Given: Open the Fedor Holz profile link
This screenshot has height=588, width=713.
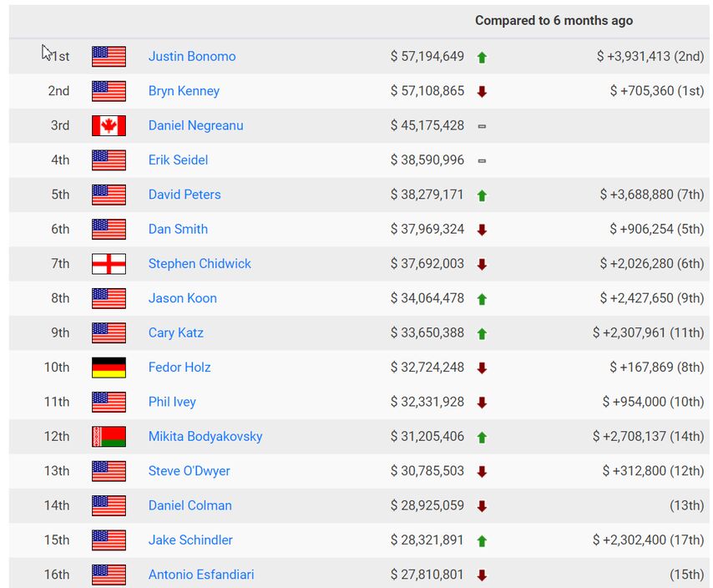Looking at the screenshot, I should 180,367.
